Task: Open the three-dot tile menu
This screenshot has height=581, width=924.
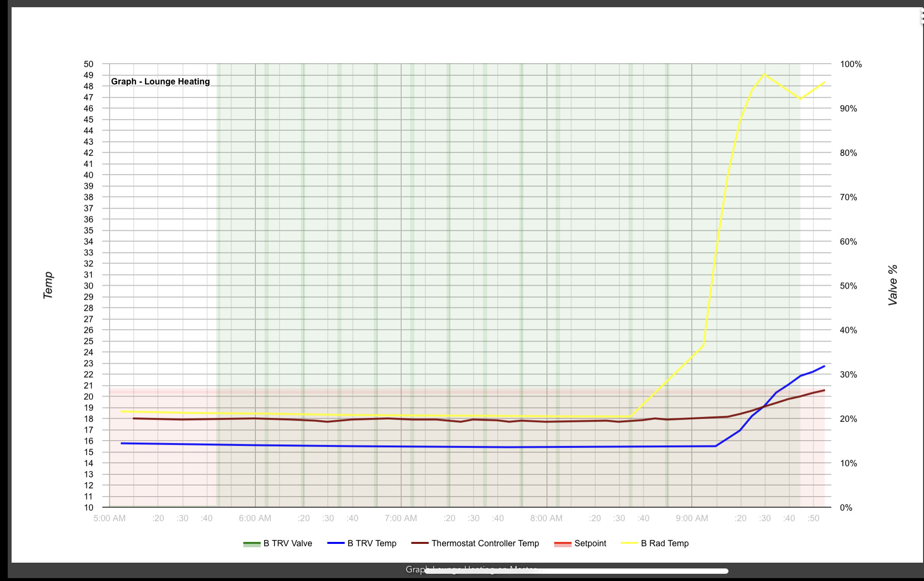Action: pos(921,17)
